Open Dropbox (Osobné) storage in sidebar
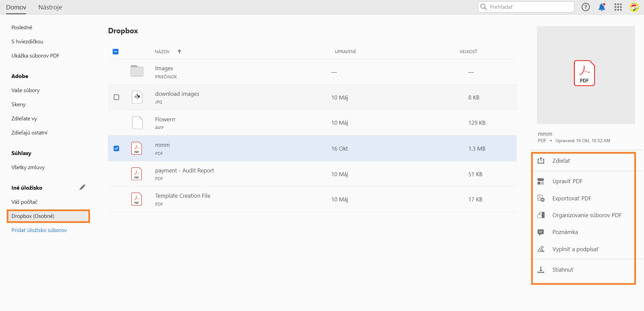This screenshot has width=644, height=311. [x=33, y=216]
